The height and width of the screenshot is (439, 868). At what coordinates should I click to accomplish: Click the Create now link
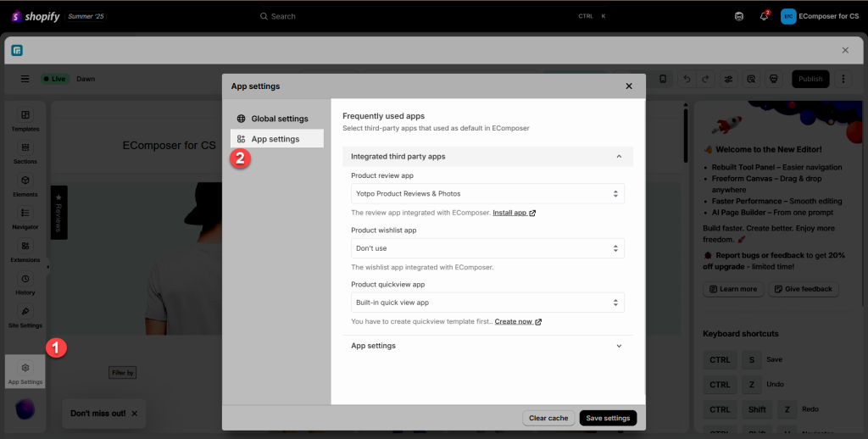[518, 322]
